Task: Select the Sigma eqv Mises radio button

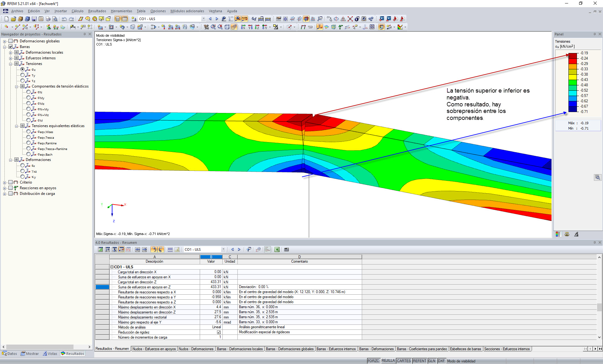Action: [x=28, y=132]
